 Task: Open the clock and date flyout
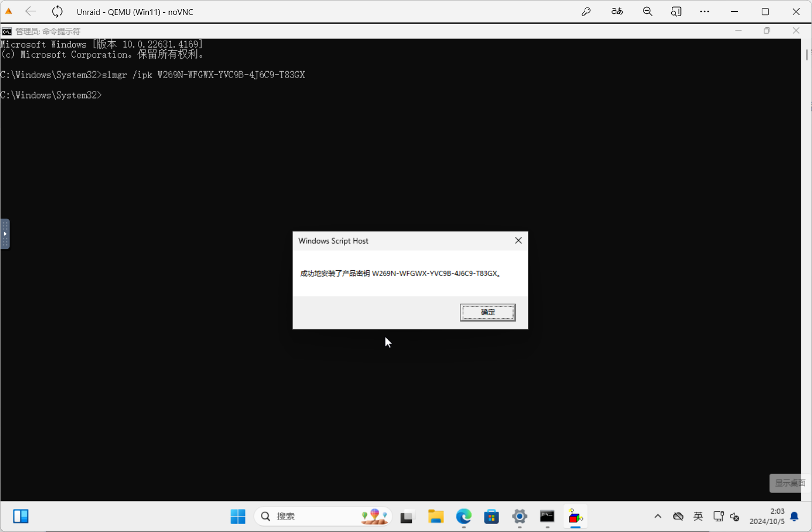pos(767,516)
